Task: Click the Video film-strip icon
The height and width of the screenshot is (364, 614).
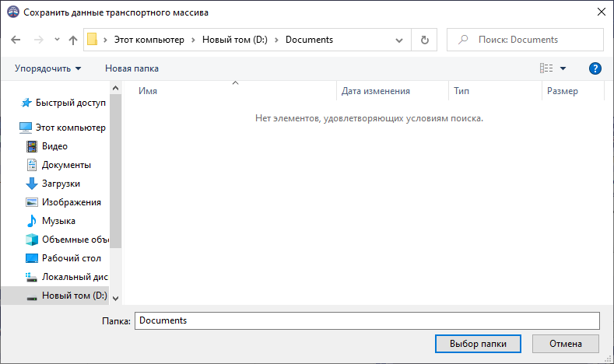Action: (32, 146)
